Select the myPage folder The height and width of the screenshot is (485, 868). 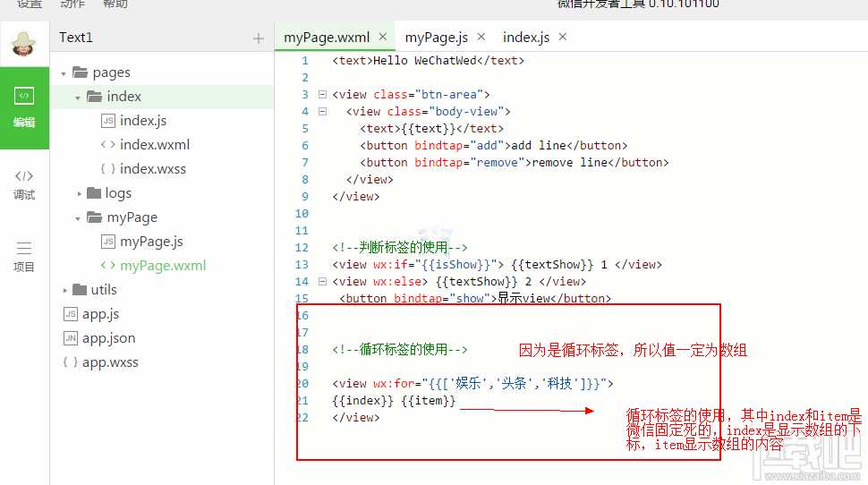coord(132,217)
